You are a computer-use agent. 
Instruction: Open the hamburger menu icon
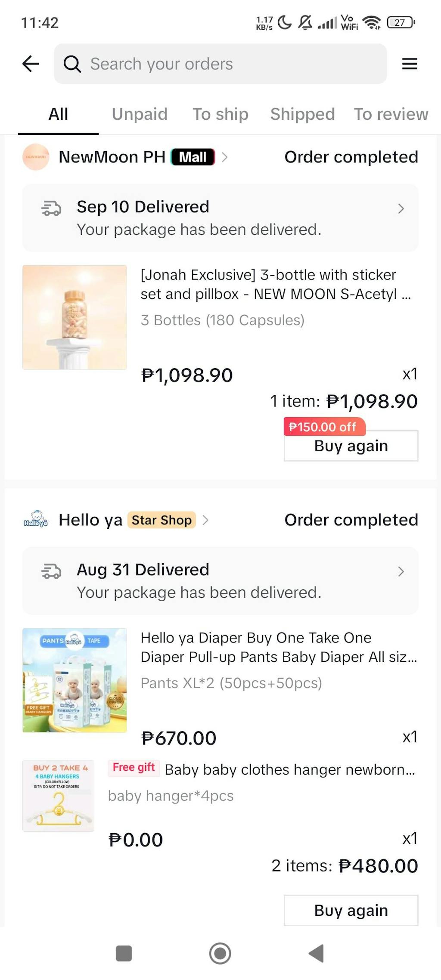[409, 64]
